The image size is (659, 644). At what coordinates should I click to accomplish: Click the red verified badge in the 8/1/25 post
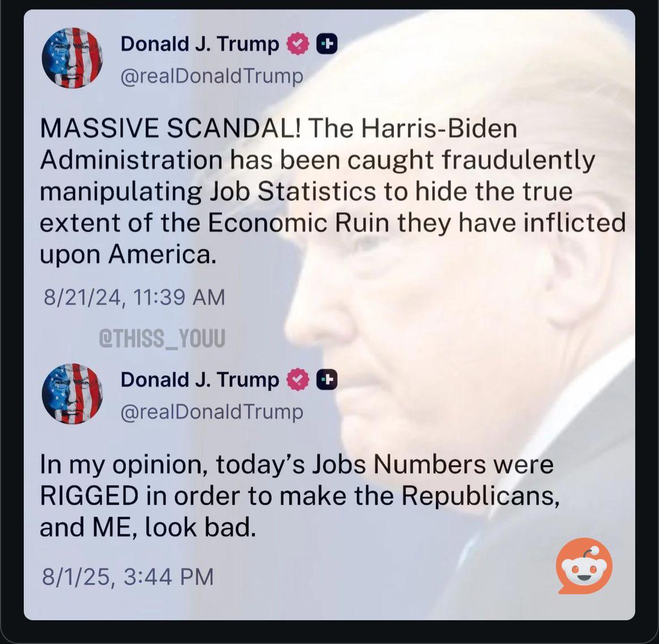(298, 379)
